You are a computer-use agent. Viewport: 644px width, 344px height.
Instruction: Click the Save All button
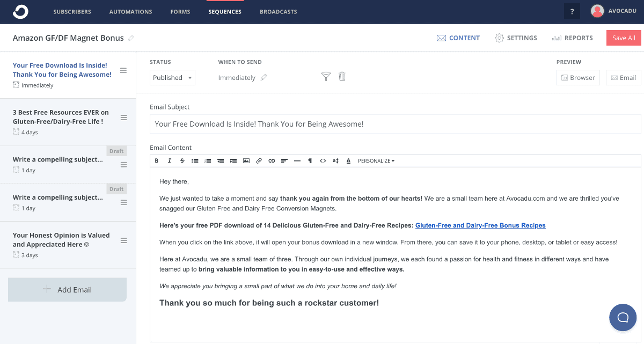623,38
